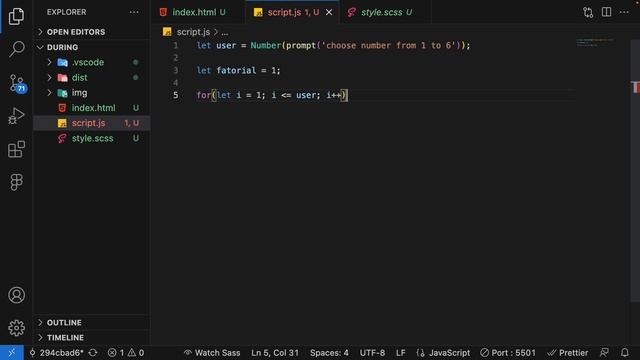Split the editor to the right
The width and height of the screenshot is (640, 360).
[x=607, y=12]
